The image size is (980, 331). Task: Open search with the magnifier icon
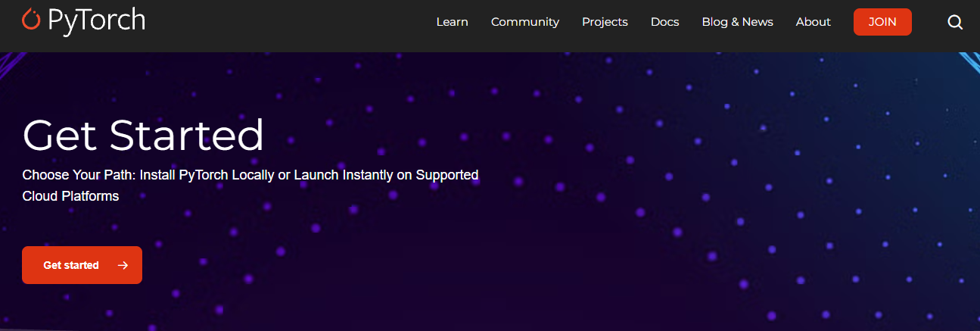(x=955, y=22)
